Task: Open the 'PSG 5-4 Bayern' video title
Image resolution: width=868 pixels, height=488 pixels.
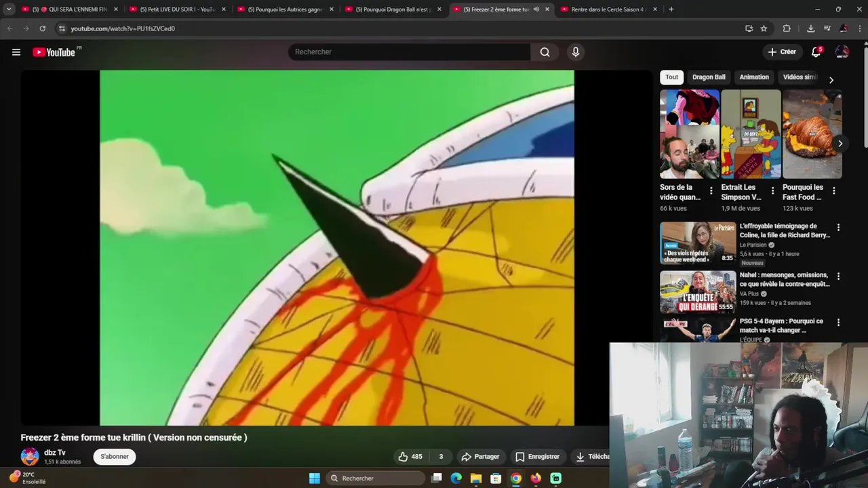Action: point(781,325)
